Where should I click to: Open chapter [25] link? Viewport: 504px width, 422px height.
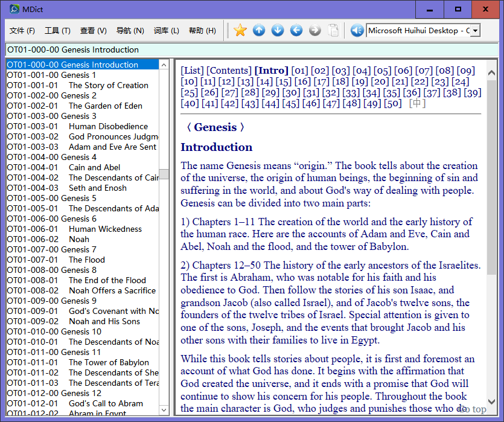click(190, 92)
